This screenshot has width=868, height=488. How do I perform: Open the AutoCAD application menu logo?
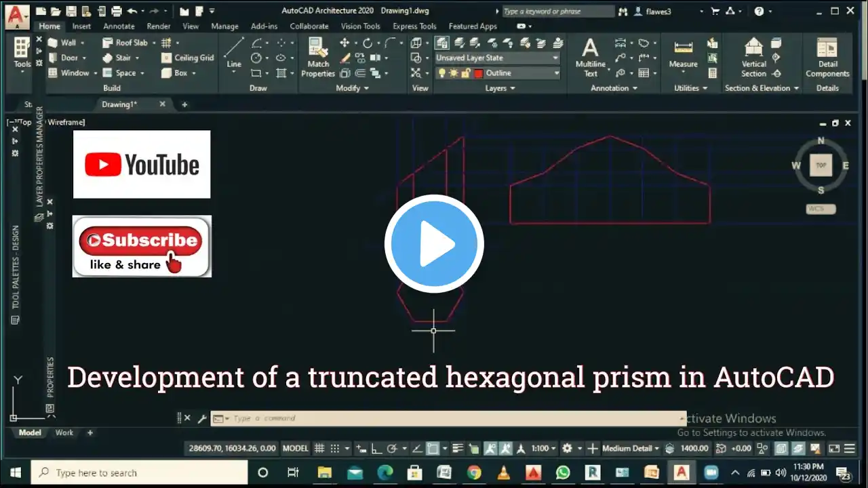click(17, 16)
